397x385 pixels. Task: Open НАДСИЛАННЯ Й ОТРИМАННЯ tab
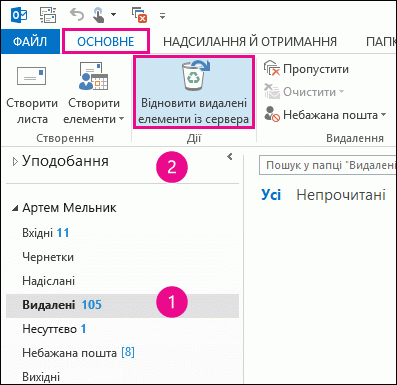click(x=250, y=42)
